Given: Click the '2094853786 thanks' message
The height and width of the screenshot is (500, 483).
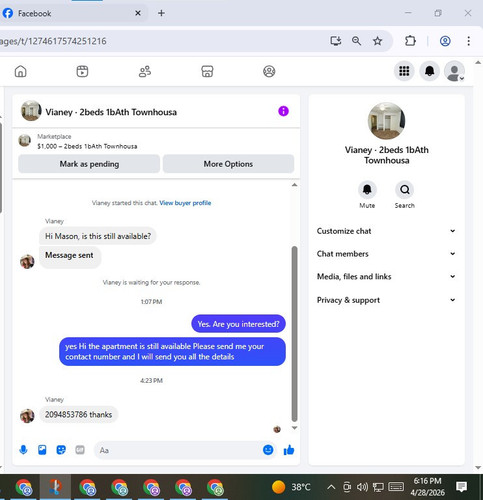Looking at the screenshot, I should [78, 414].
